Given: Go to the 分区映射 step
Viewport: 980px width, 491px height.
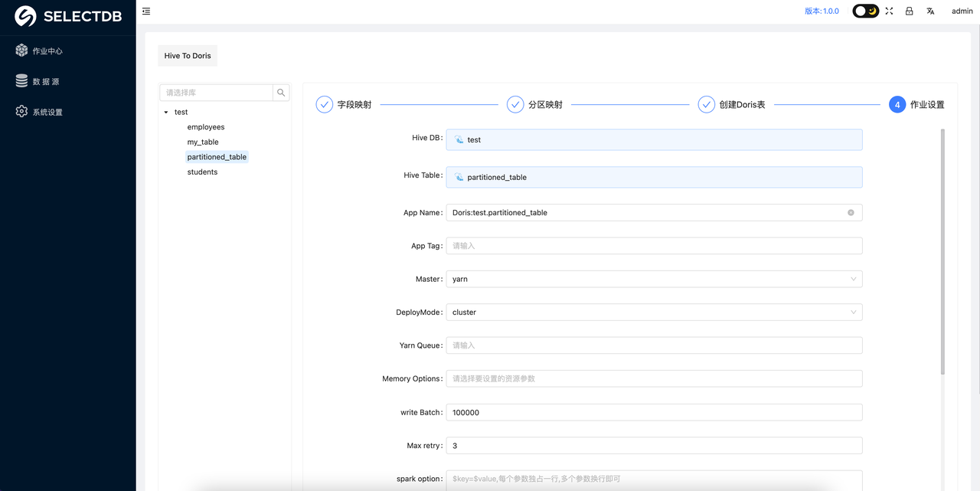Looking at the screenshot, I should coord(534,104).
